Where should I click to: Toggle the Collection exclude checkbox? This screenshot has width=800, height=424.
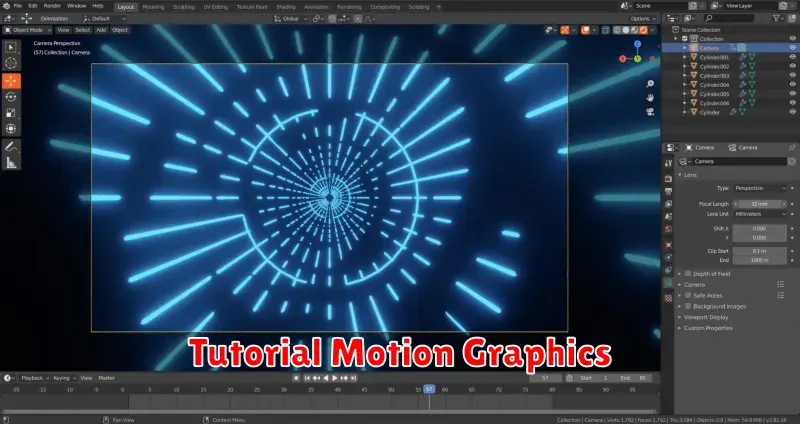pos(684,39)
